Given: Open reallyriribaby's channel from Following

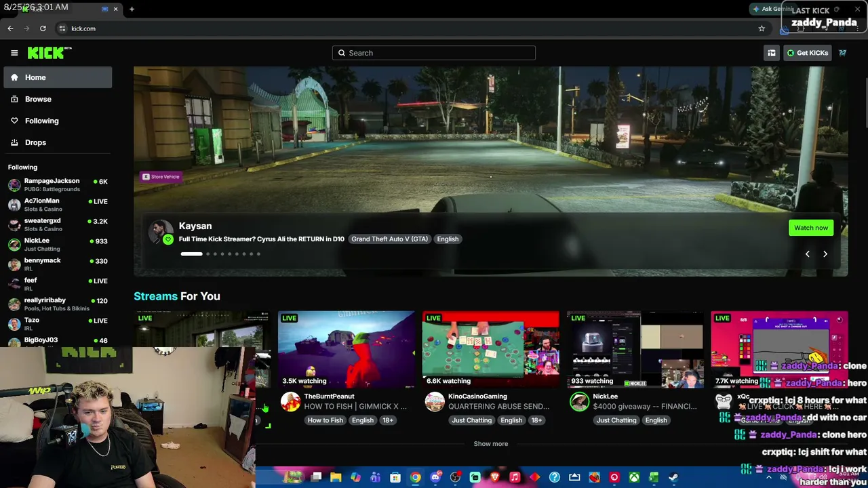Looking at the screenshot, I should click(x=58, y=304).
